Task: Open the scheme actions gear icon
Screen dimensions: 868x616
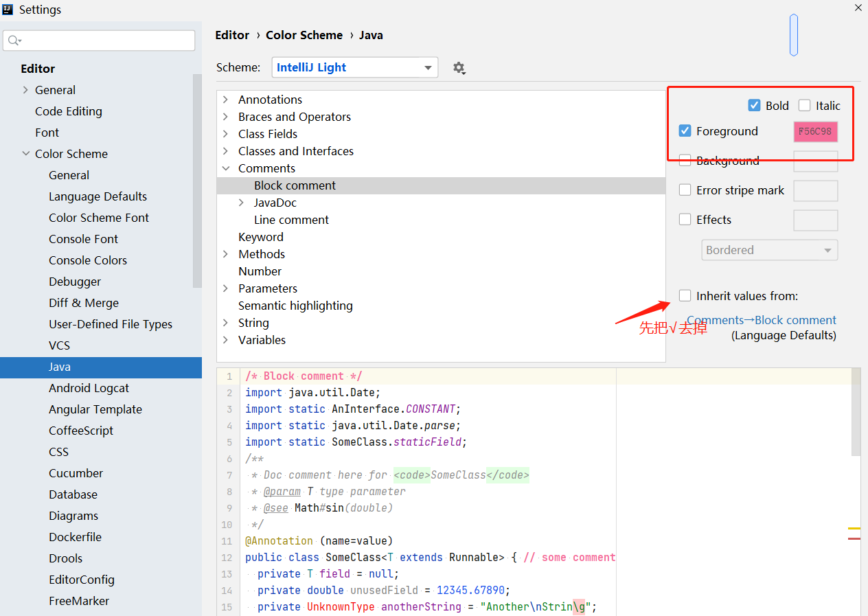Action: click(459, 68)
